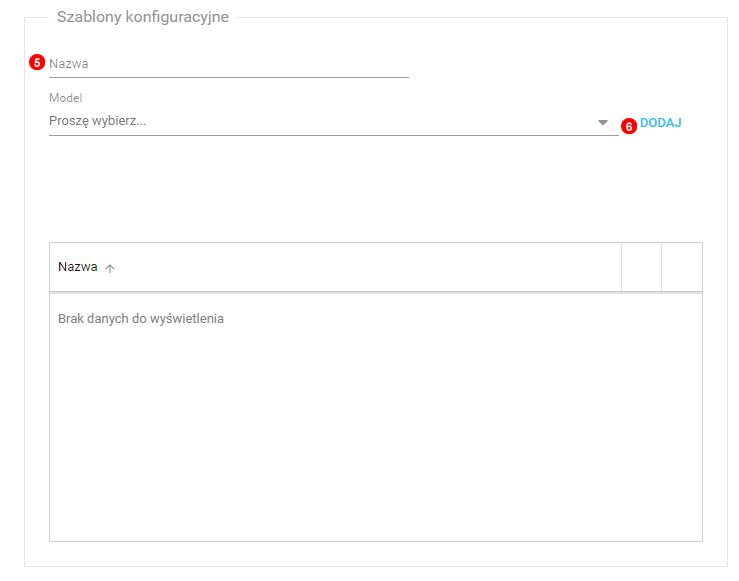Click the "Szablony konfiguracyjne" section title
The image size is (739, 581).
(x=142, y=17)
